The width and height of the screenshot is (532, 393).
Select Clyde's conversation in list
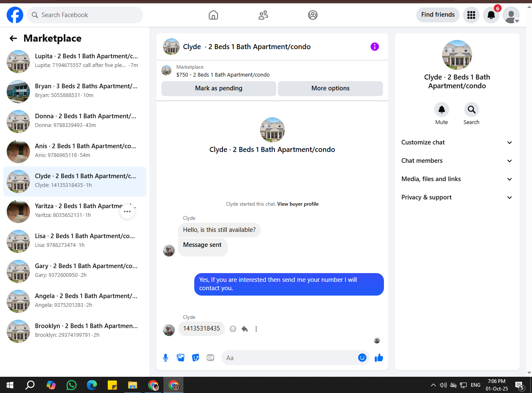point(75,181)
